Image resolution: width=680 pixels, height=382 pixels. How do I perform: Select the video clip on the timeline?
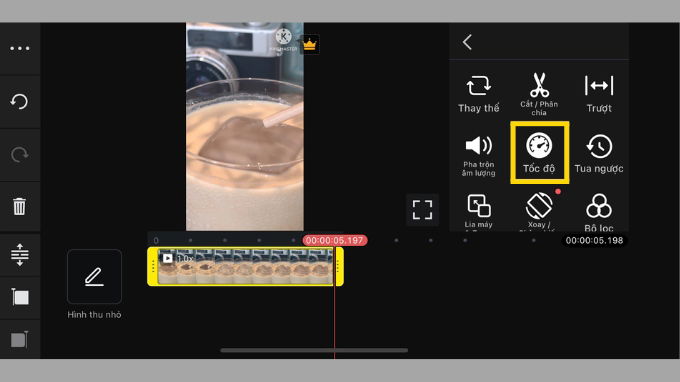pyautogui.click(x=245, y=266)
